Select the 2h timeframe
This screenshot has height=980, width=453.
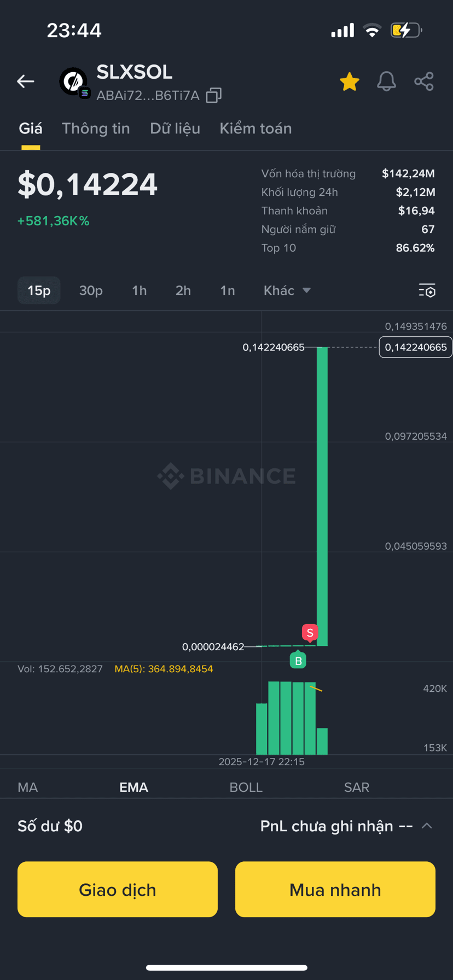183,290
